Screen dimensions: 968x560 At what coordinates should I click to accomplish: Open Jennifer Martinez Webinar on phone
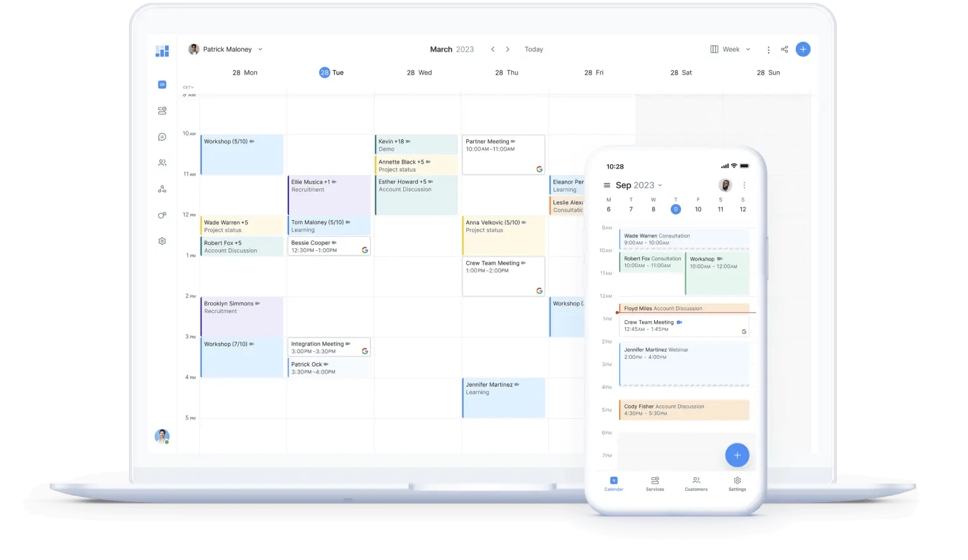(684, 365)
